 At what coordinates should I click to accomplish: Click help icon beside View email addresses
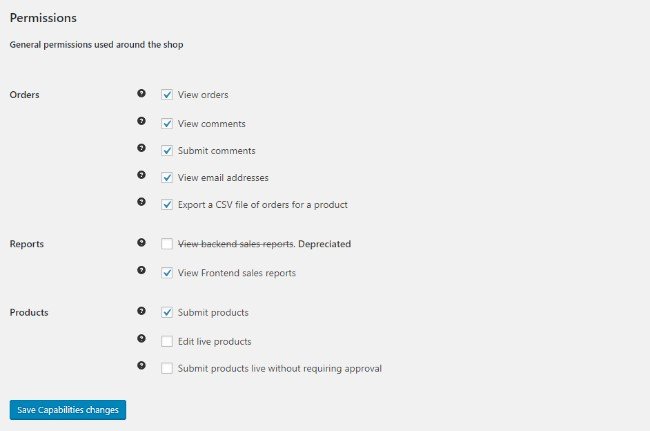click(x=141, y=175)
